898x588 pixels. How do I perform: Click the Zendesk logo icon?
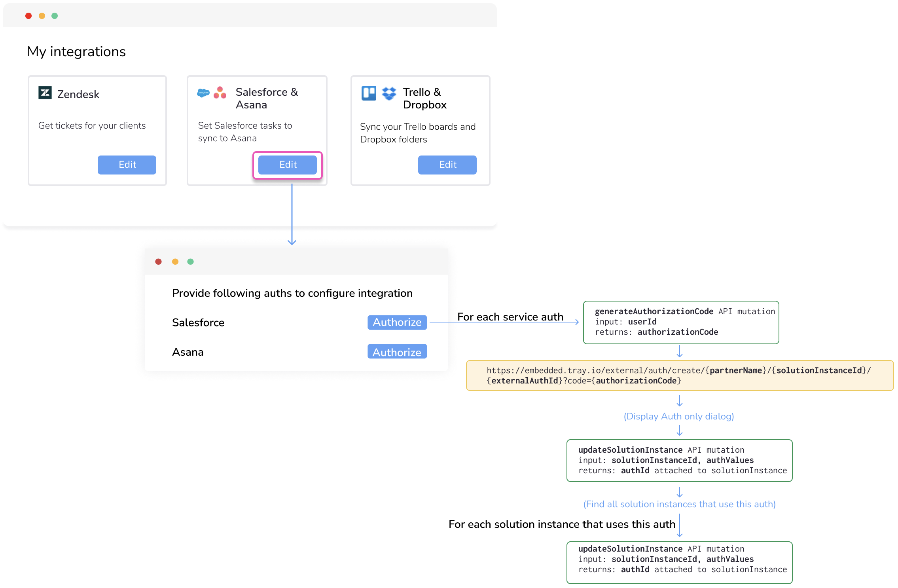(45, 93)
